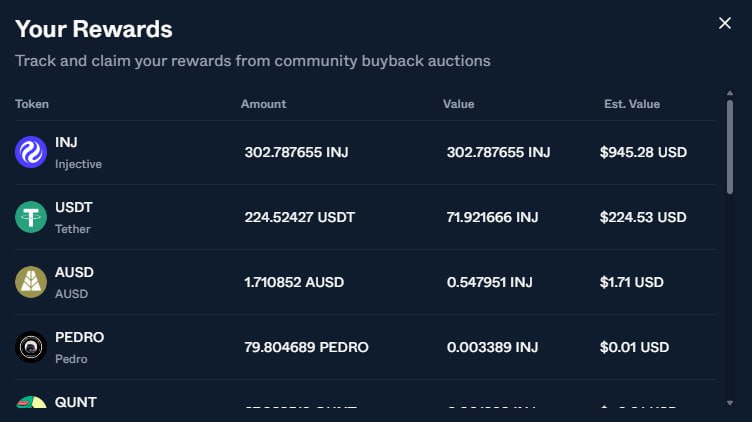Click the INJ Injective token icon
The width and height of the screenshot is (752, 422).
click(x=31, y=153)
